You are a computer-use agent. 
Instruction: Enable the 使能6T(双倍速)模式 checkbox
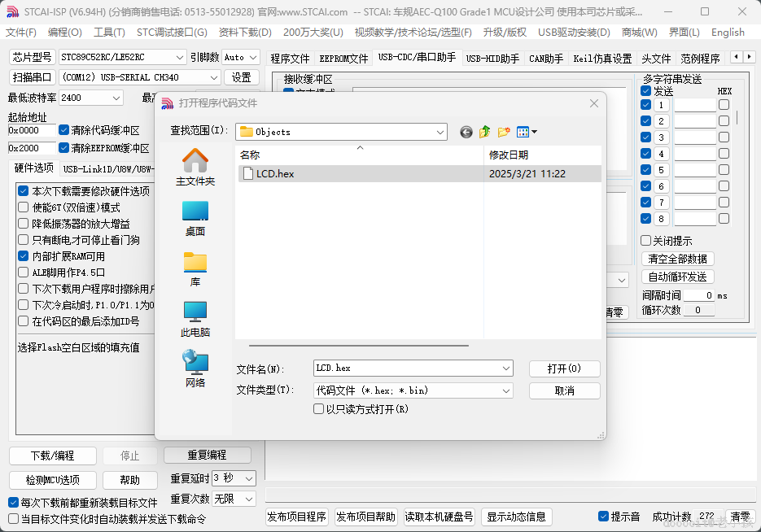[24, 205]
